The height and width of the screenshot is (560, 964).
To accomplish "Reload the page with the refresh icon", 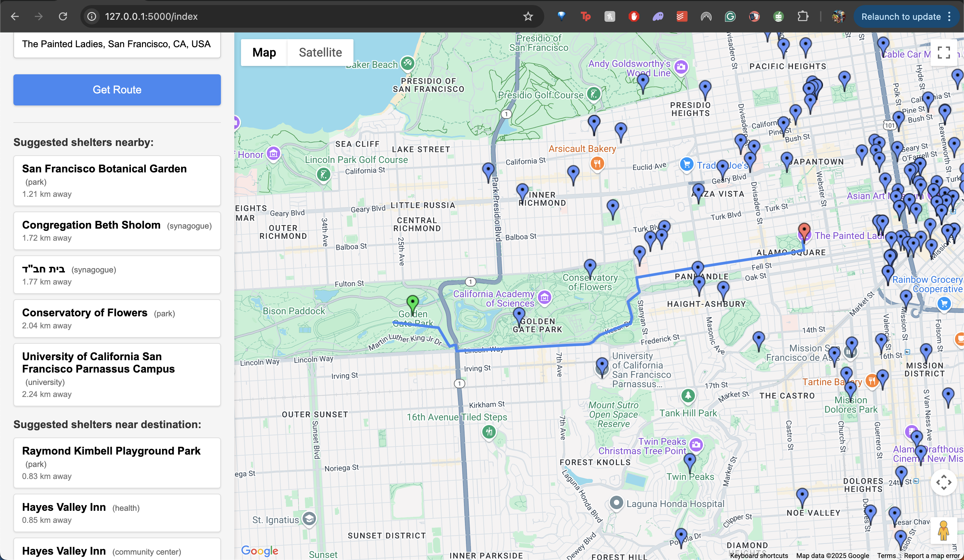I will pyautogui.click(x=63, y=16).
